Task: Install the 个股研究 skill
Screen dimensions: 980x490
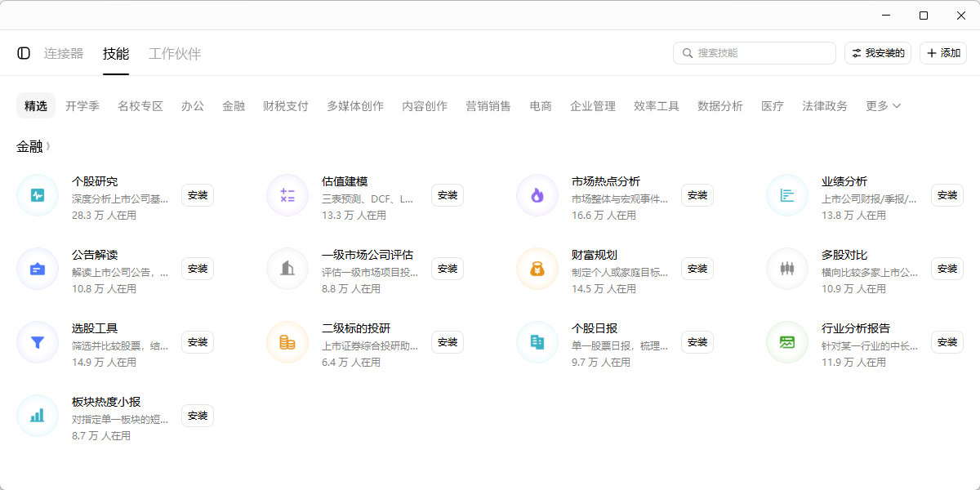Action: [198, 195]
